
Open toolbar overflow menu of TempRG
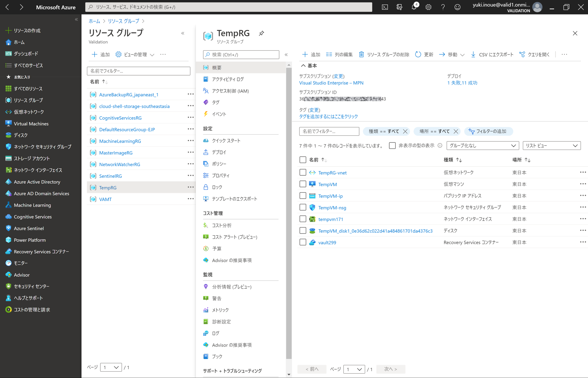(565, 54)
